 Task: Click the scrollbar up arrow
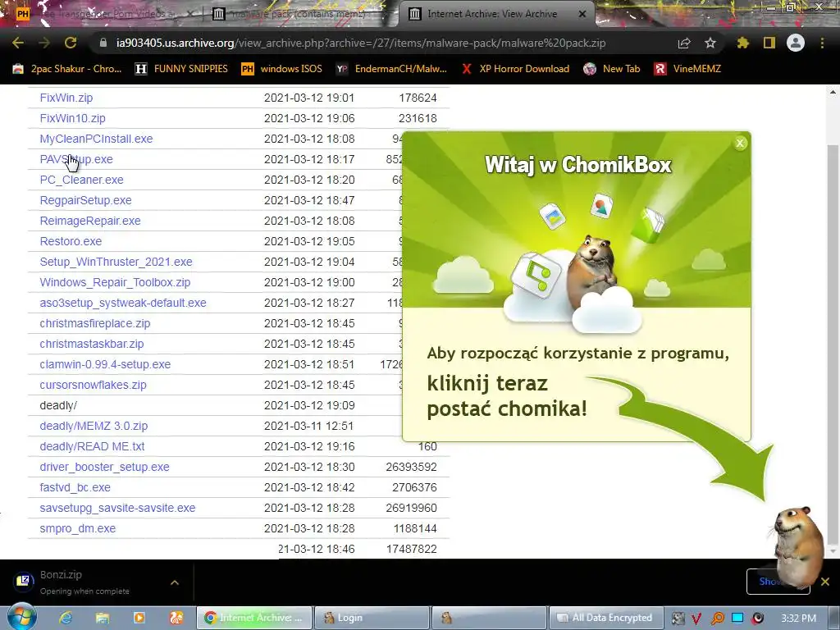[x=833, y=92]
